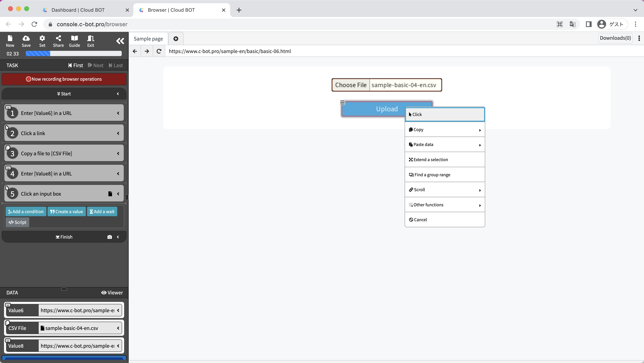644x363 pixels.
Task: Click the embedded browser URL field
Action: pyautogui.click(x=350, y=51)
